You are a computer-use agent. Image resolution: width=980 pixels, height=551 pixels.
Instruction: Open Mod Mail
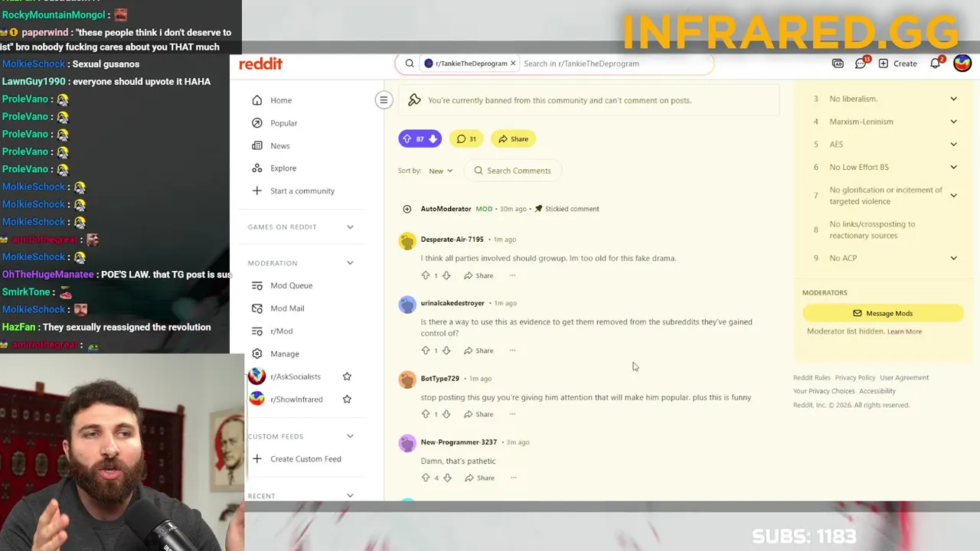click(287, 308)
